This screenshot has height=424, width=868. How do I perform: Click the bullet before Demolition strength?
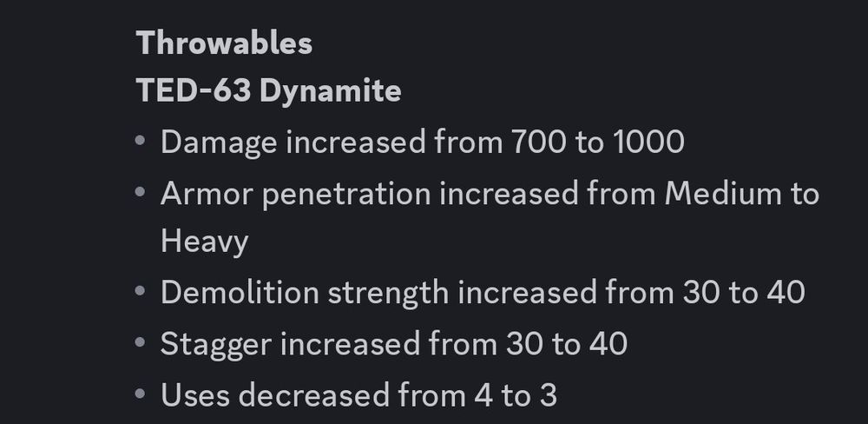tap(140, 290)
